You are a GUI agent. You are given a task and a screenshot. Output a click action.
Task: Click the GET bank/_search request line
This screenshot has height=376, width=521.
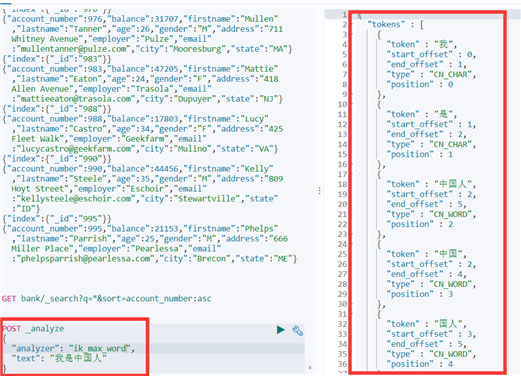coord(106,298)
